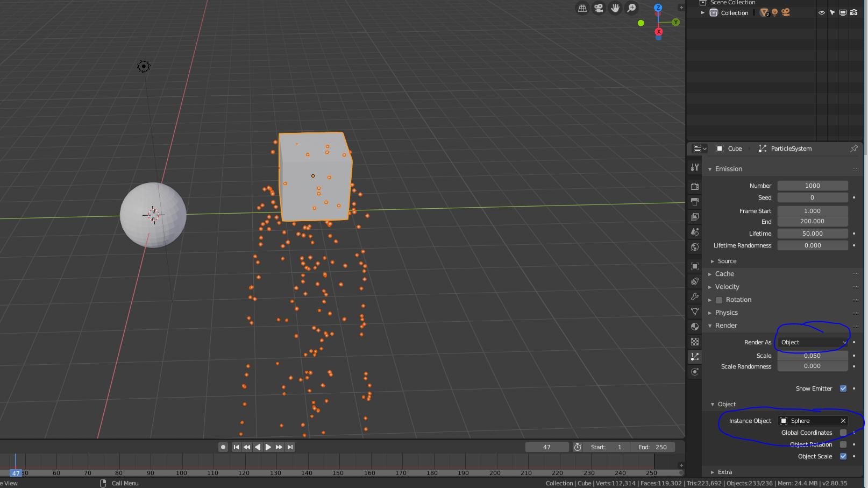
Task: Open the Texture properties tab
Action: pos(695,342)
